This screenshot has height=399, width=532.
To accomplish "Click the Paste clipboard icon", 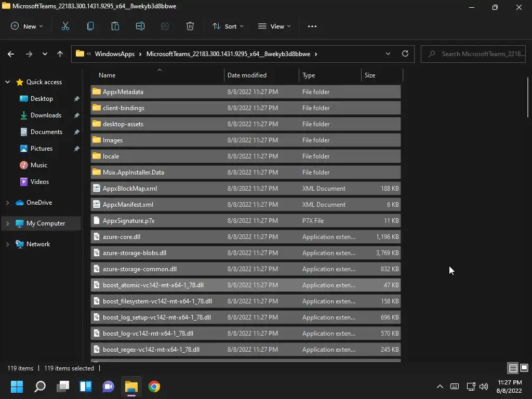I will (115, 26).
